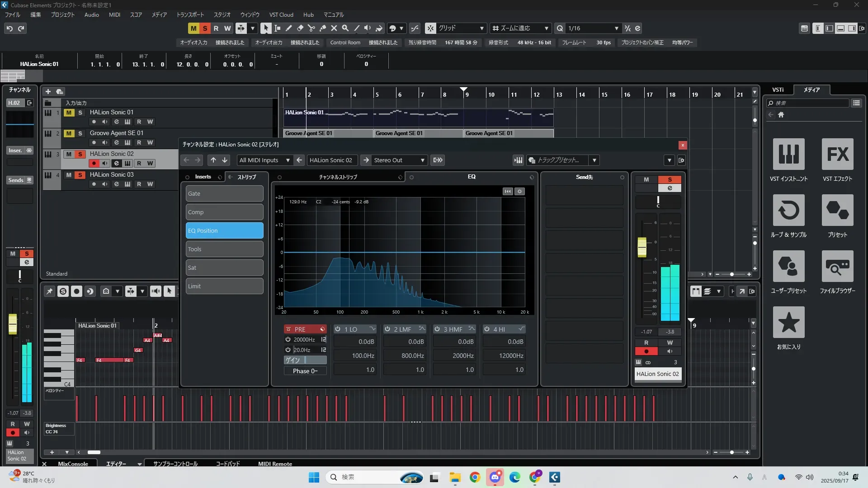Screen dimensions: 868x488
Task: Toggle EQ band 1 LO power
Action: (x=338, y=329)
